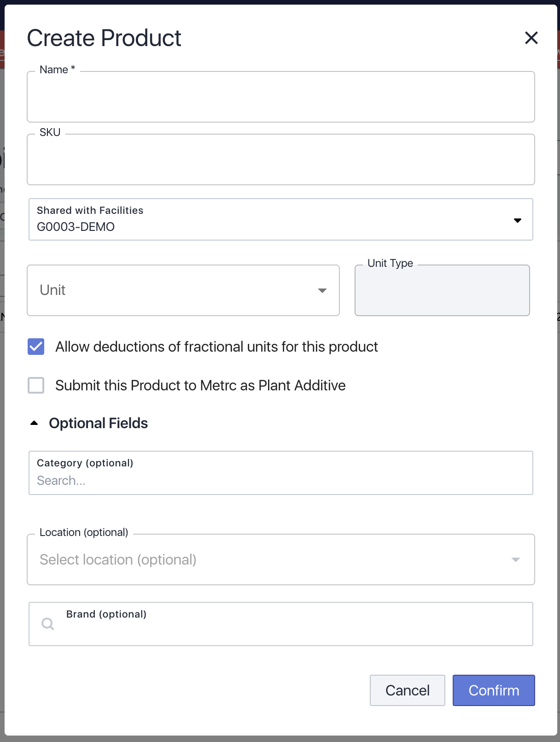Enable Submit to Metrc as Plant Additive

(36, 385)
